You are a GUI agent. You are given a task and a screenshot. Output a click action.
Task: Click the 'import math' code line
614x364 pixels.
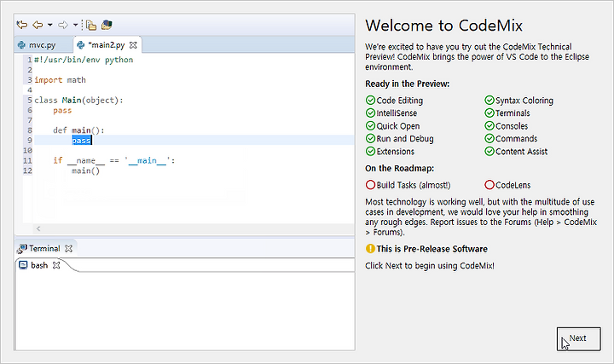(60, 80)
